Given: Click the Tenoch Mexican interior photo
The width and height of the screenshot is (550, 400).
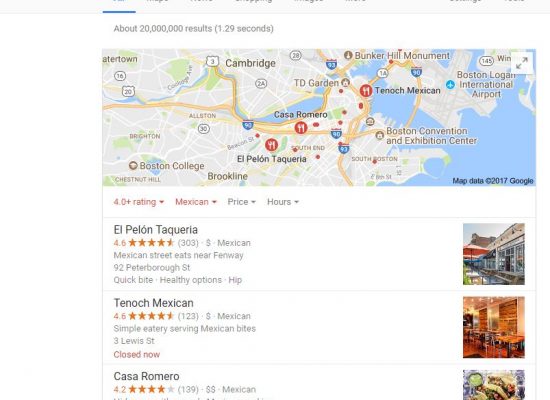Looking at the screenshot, I should (x=494, y=327).
